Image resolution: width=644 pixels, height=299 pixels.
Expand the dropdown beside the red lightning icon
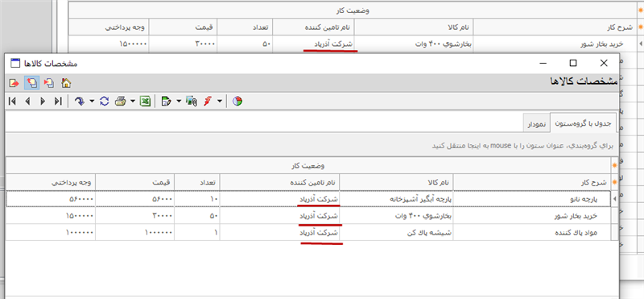point(220,101)
